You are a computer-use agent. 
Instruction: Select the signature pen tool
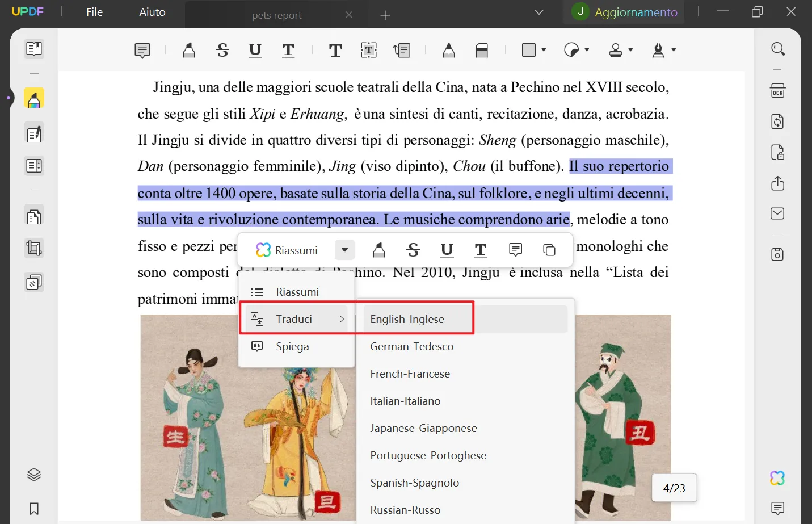coord(658,51)
